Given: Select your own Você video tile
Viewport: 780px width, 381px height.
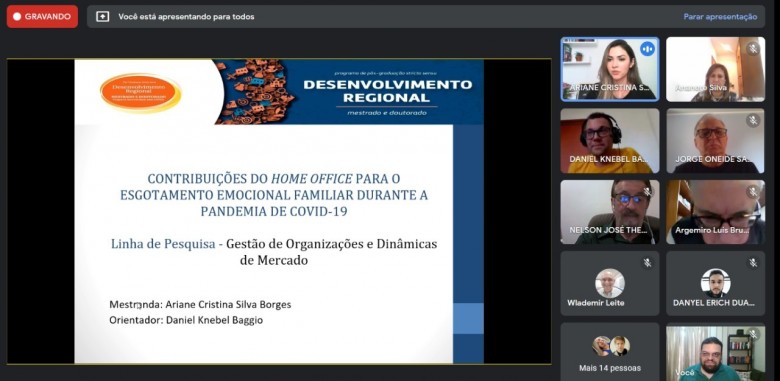Looking at the screenshot, I should 715,352.
